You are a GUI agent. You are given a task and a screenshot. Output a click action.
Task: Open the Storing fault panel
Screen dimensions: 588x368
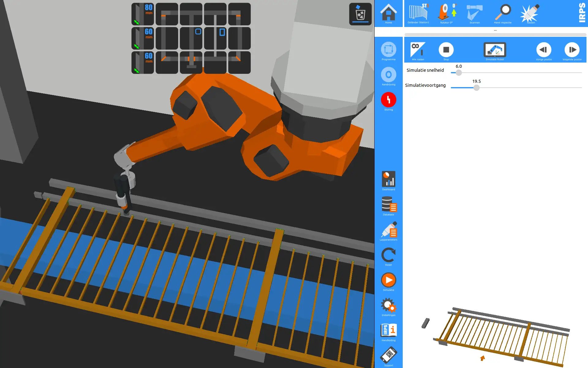[x=388, y=101]
